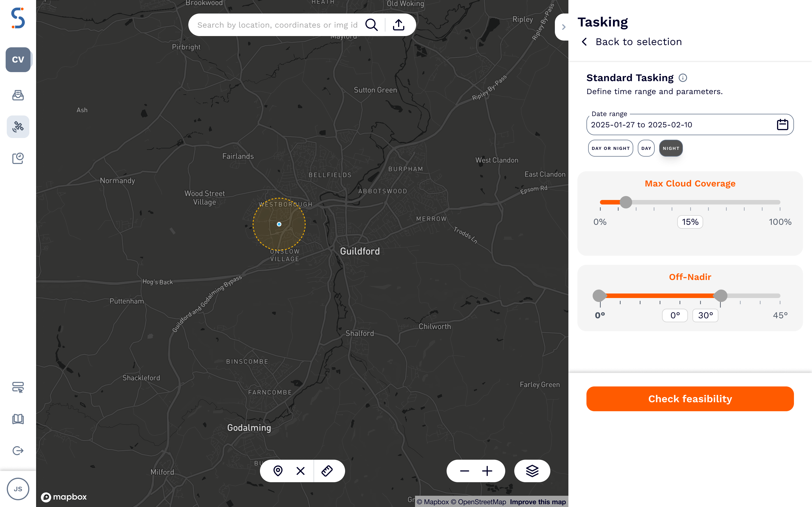Click Check feasibility button
The image size is (812, 507).
click(x=690, y=399)
